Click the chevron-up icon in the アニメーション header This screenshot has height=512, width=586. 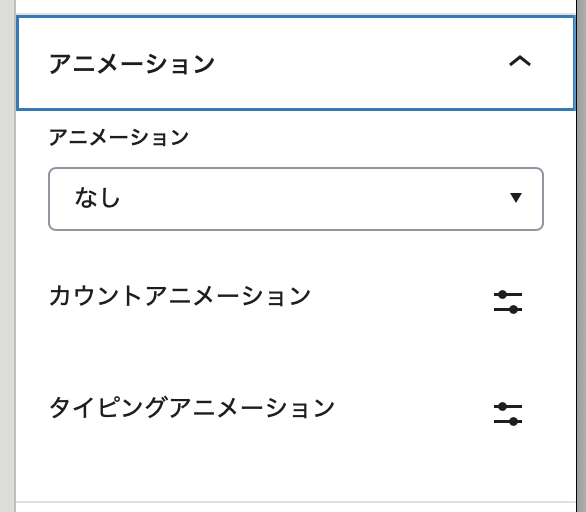[520, 61]
